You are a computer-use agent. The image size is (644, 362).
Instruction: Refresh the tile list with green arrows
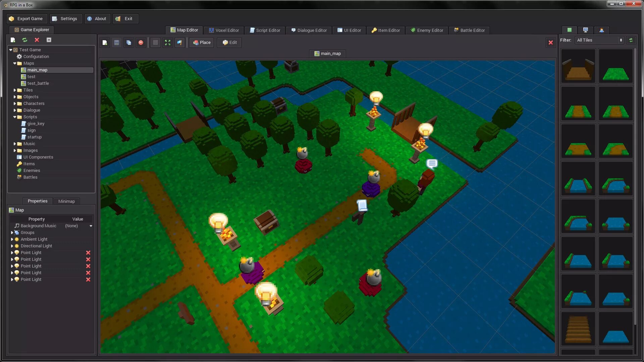coord(631,40)
